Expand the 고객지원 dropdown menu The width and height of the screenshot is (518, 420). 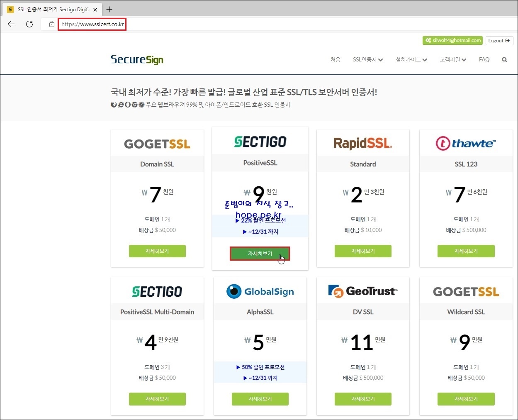pos(453,60)
